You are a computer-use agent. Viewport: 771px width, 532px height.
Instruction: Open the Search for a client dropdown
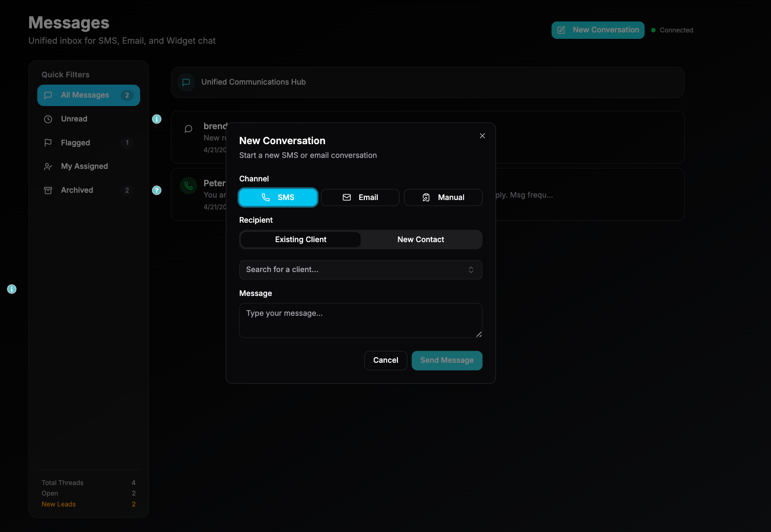click(x=361, y=270)
